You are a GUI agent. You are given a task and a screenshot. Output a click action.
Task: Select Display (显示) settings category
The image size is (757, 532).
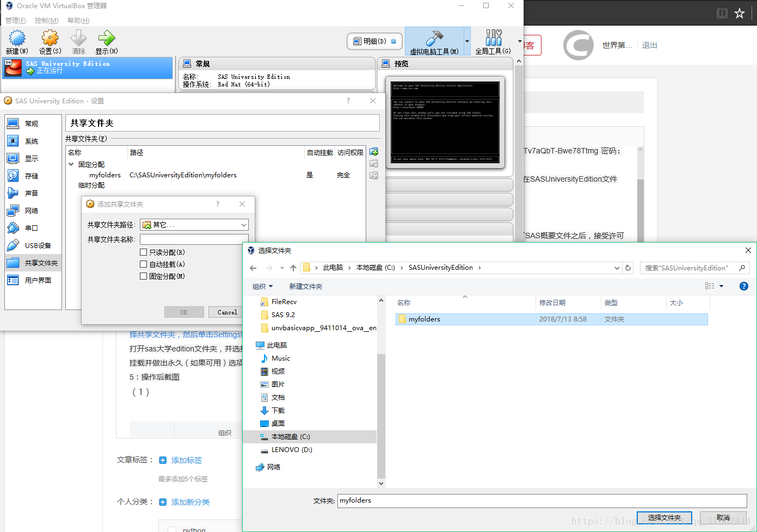point(33,158)
